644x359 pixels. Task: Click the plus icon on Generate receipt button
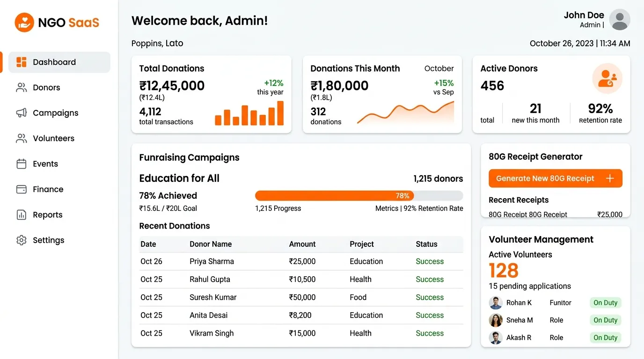[610, 179]
